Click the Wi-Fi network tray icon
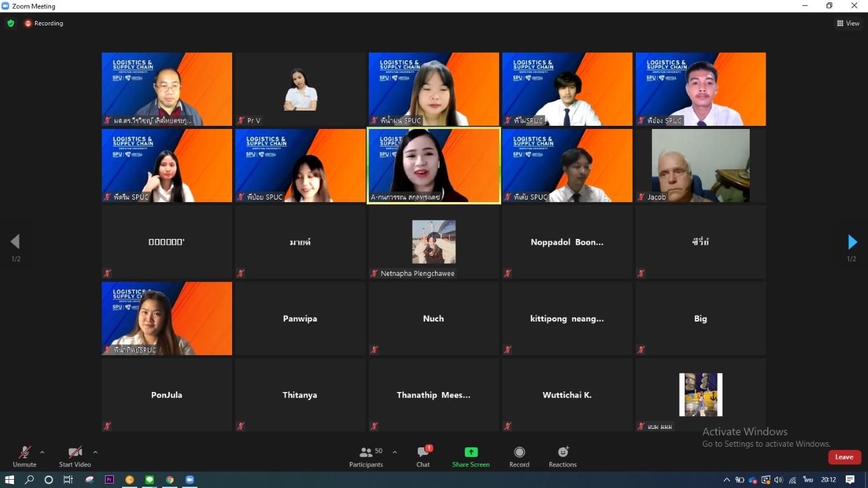The height and width of the screenshot is (488, 868). (792, 480)
